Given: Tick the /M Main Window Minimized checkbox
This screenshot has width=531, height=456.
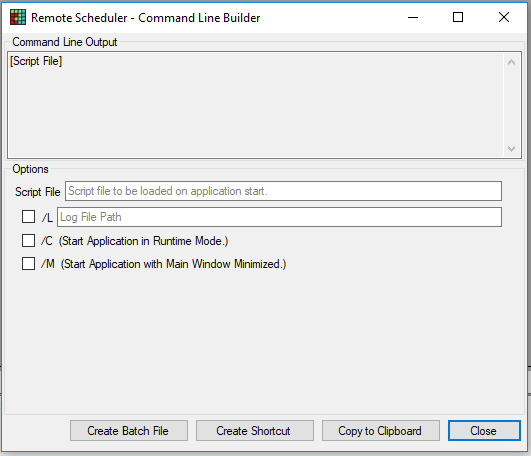Looking at the screenshot, I should pyautogui.click(x=28, y=263).
